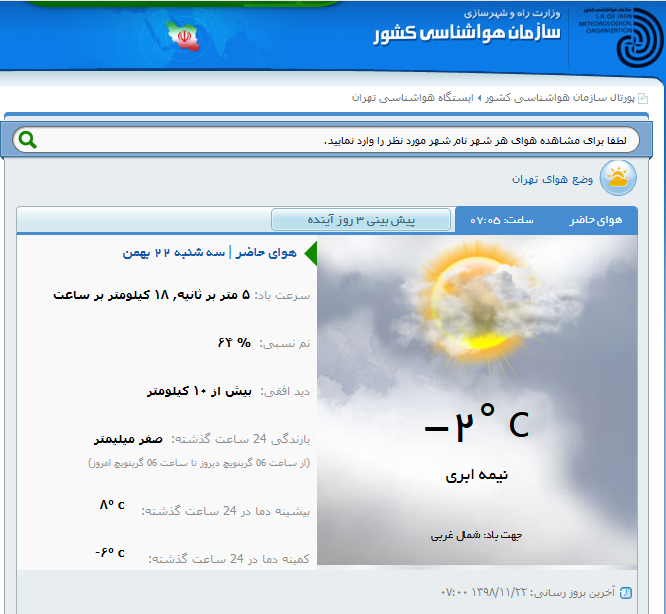Click the بارندگی 24 ساعت گذشته label
The image size is (666, 614).
coord(241,439)
